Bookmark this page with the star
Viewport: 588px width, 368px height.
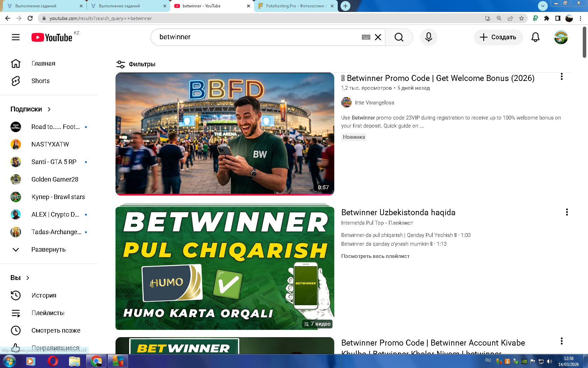(521, 18)
